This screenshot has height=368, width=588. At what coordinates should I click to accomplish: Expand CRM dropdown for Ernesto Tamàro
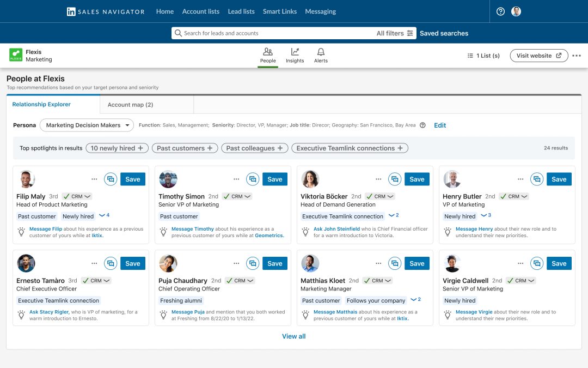click(x=96, y=281)
